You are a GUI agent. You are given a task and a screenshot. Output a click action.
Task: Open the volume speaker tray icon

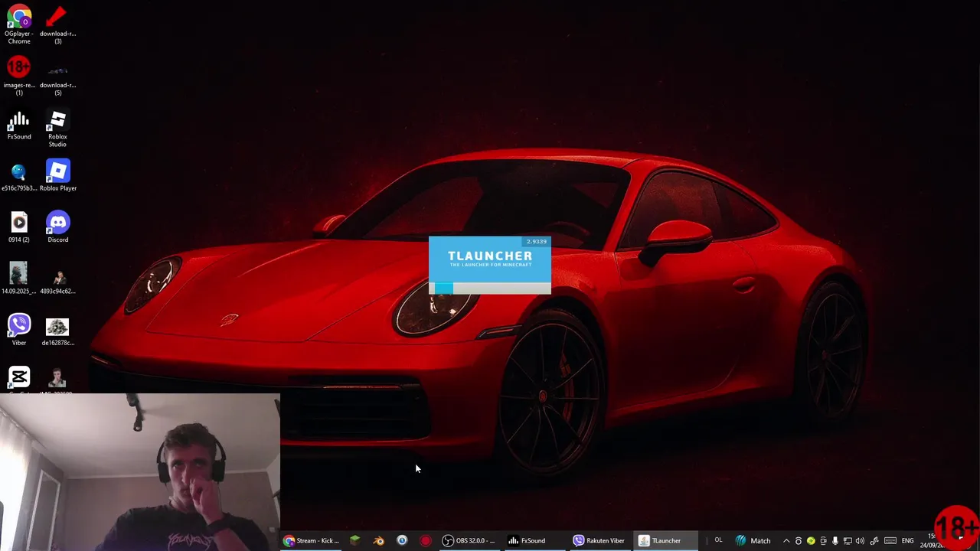860,541
